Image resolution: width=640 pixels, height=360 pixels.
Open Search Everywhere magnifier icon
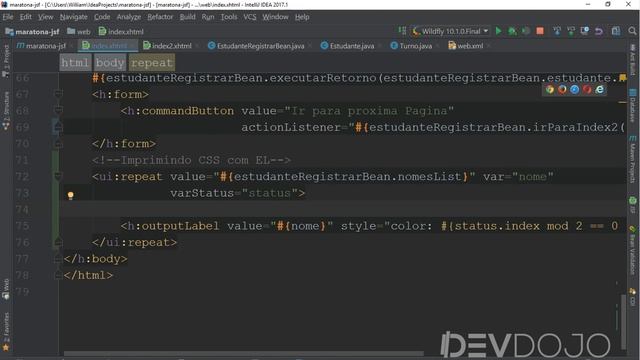pos(632,31)
